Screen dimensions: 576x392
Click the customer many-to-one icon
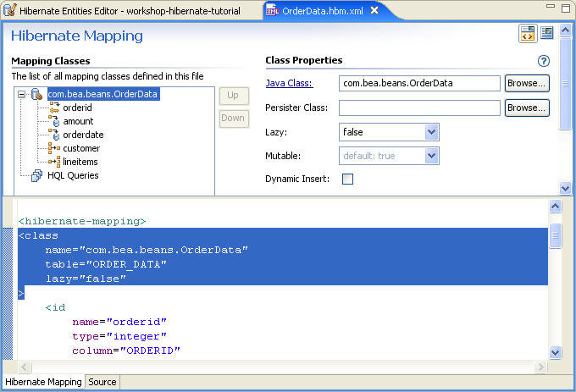(54, 148)
